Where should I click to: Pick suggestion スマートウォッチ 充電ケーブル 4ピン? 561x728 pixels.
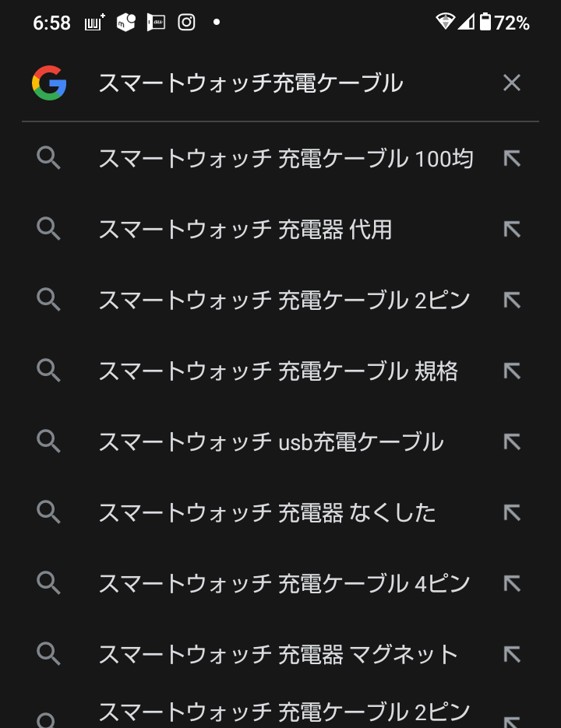(284, 583)
